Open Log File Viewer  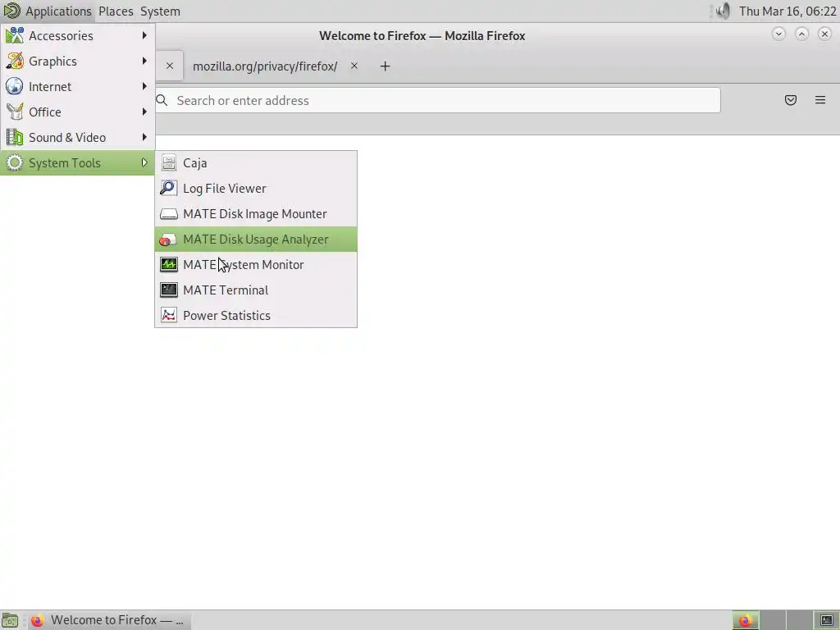point(256,188)
